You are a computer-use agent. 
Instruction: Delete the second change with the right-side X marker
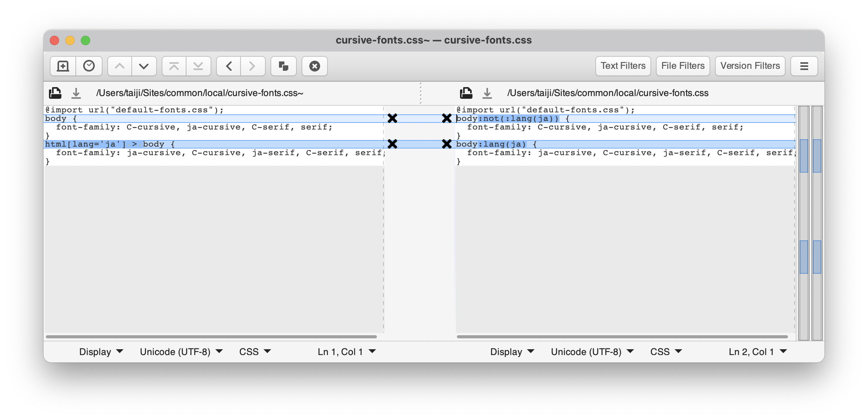tap(447, 144)
